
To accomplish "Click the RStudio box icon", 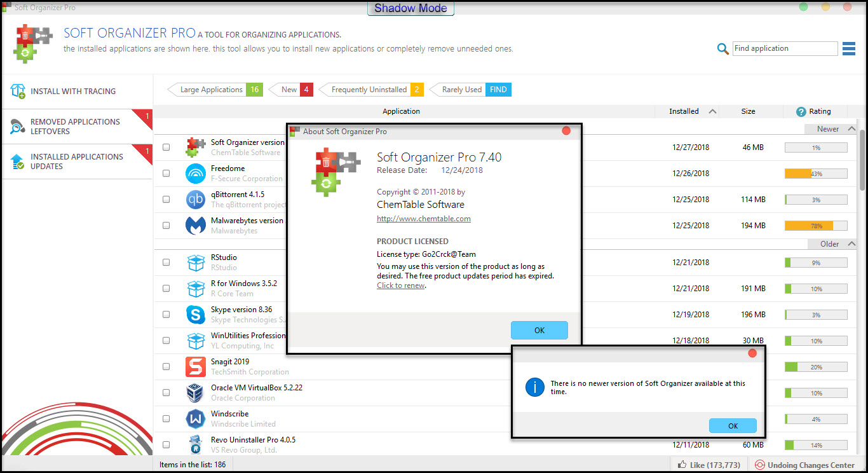I will (196, 262).
